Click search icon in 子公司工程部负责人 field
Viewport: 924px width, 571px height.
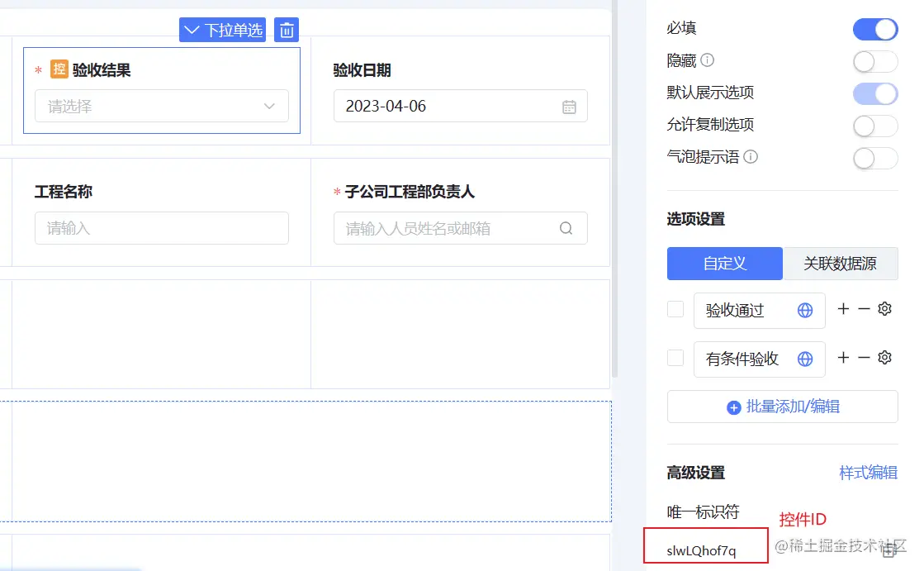(x=566, y=228)
